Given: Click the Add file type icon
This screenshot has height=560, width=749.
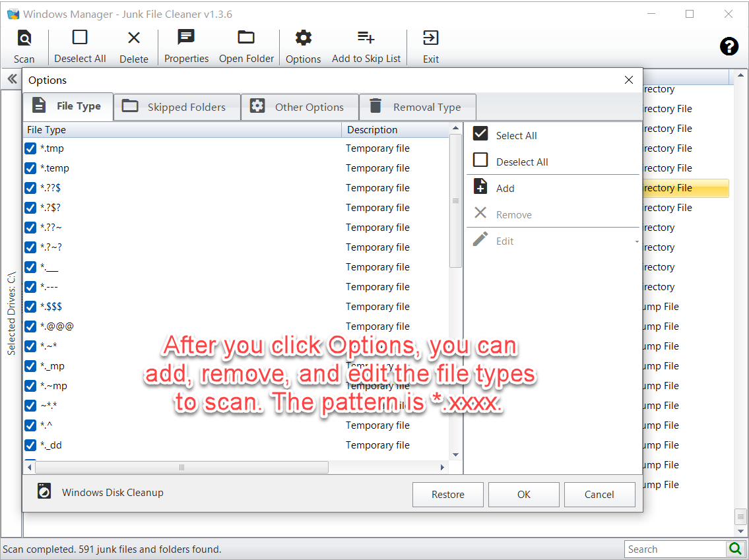Looking at the screenshot, I should point(480,186).
